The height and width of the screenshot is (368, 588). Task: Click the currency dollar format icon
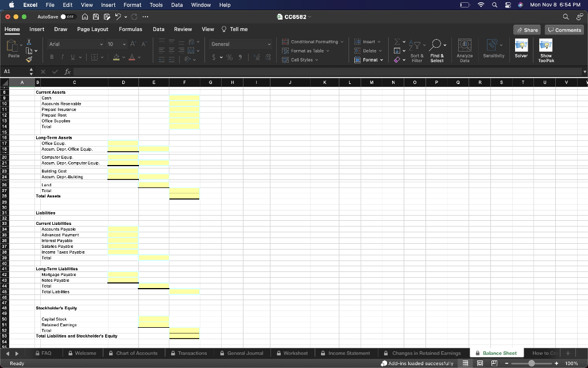tap(214, 57)
